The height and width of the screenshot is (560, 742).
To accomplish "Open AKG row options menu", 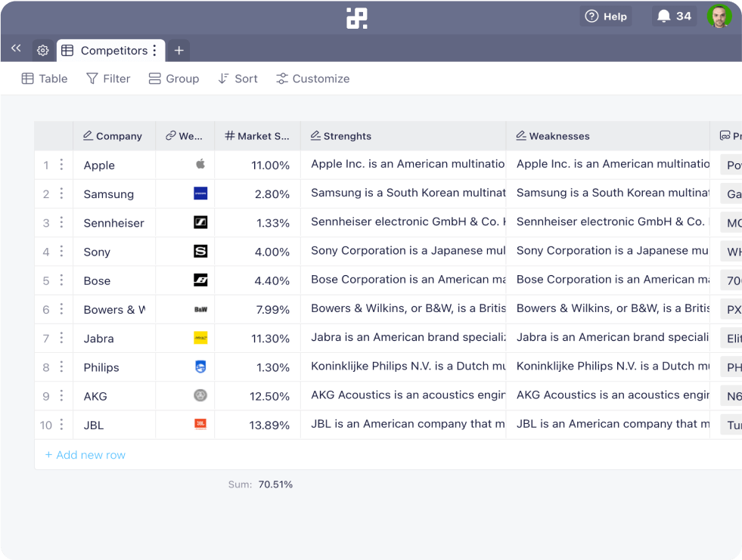I will 61,395.
